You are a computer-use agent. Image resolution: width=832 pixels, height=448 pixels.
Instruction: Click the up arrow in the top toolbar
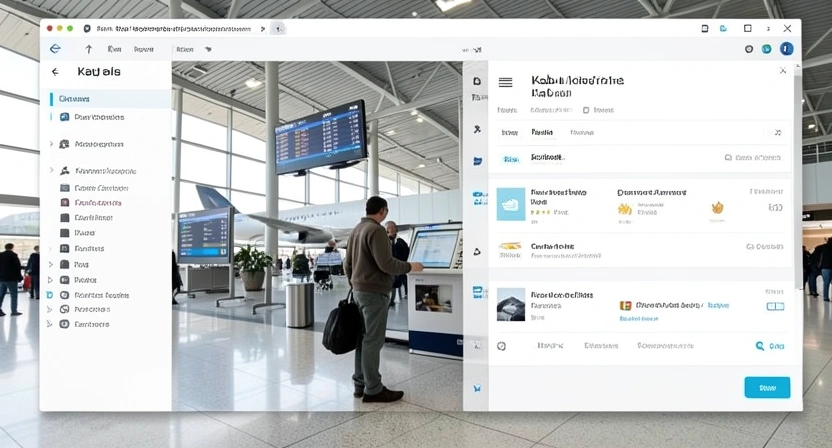tap(88, 49)
